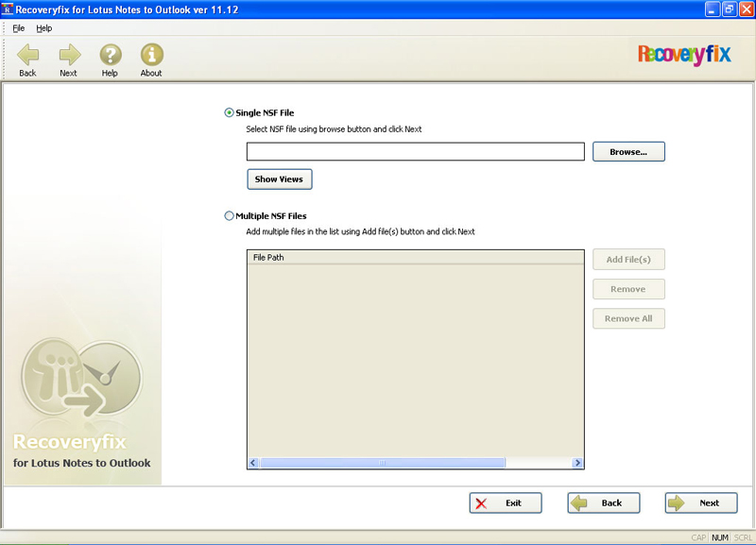Click the bottom Next button
This screenshot has height=545, width=756.
pyautogui.click(x=701, y=503)
